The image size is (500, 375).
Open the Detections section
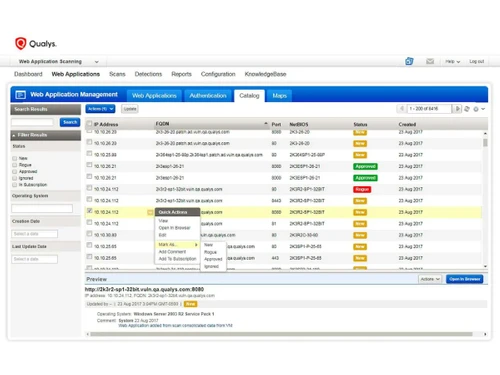pos(148,74)
